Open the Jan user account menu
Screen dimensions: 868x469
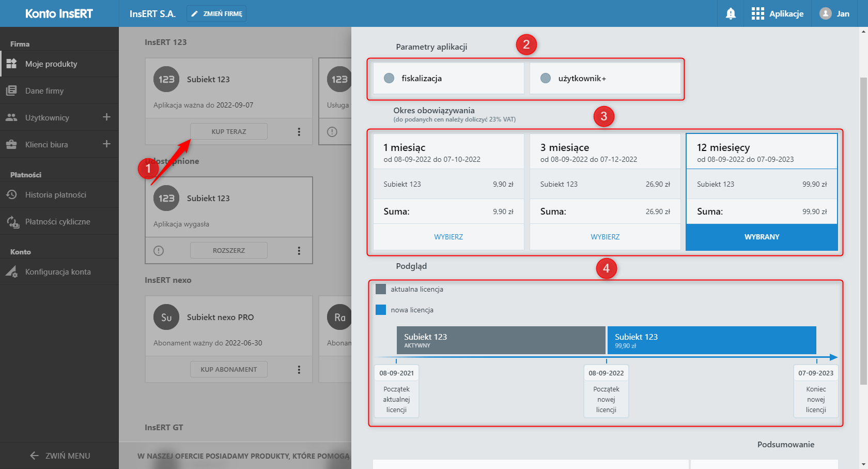(x=834, y=13)
